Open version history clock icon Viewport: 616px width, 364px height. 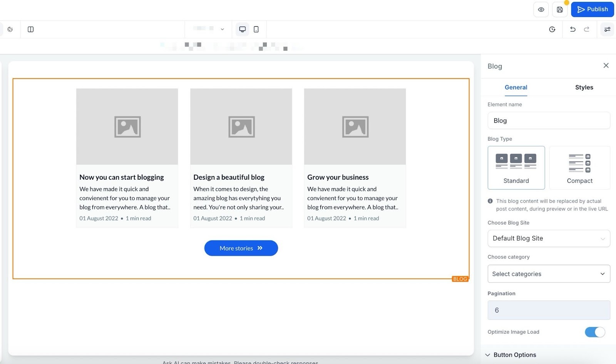pyautogui.click(x=552, y=29)
